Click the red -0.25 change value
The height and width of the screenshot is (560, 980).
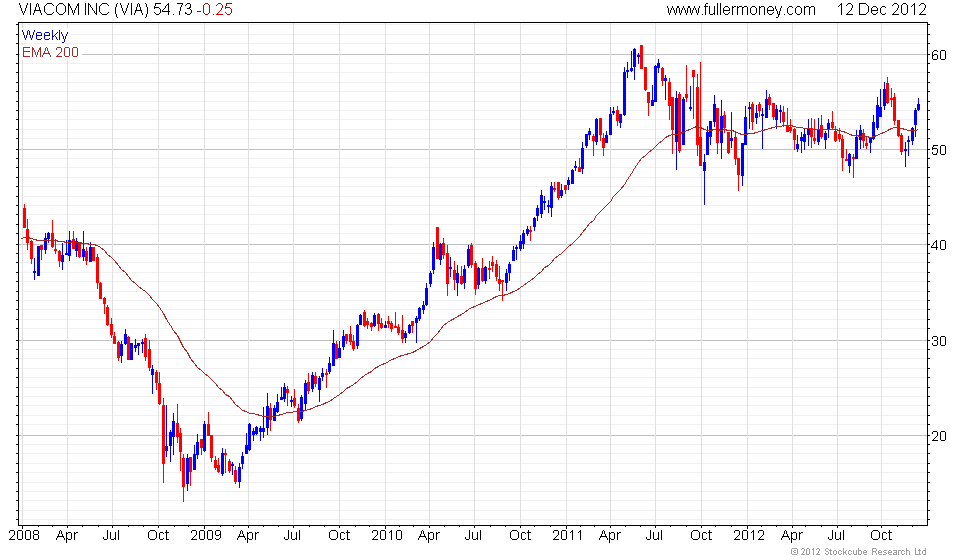tap(214, 9)
